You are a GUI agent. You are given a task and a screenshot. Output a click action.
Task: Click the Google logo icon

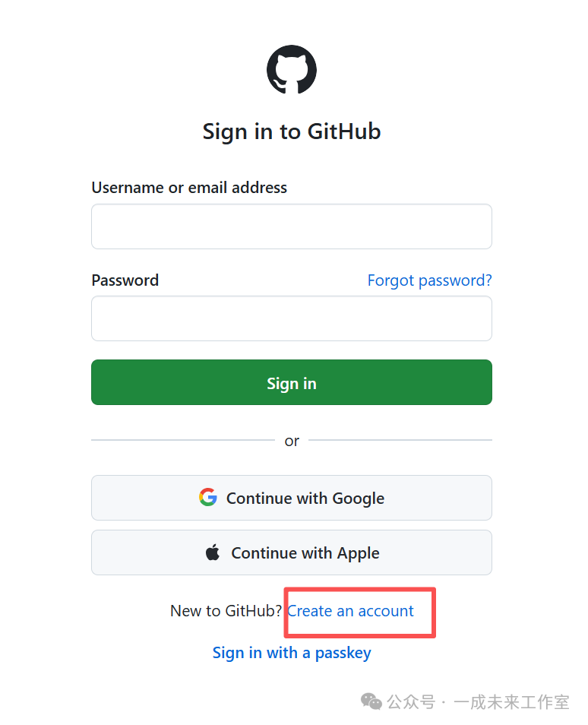pyautogui.click(x=208, y=498)
